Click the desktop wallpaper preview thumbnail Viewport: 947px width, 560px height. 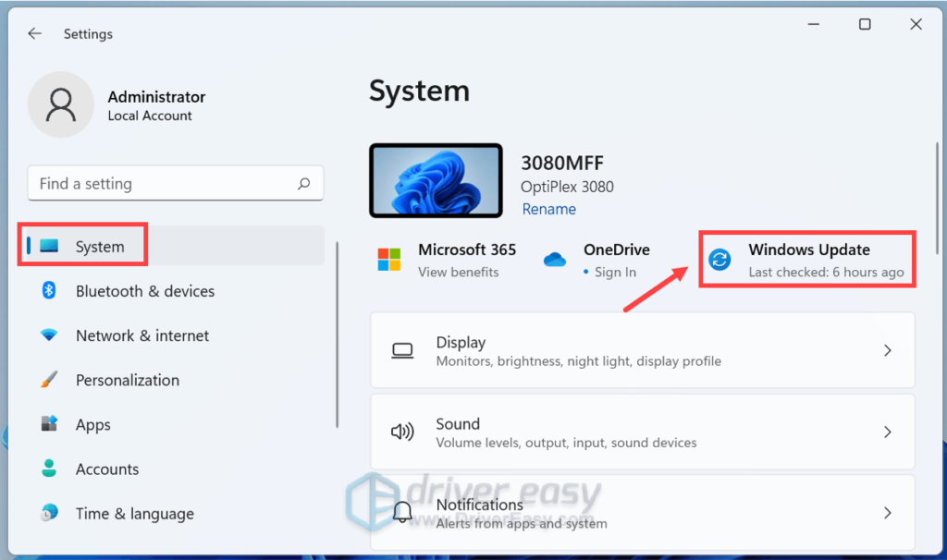[436, 181]
